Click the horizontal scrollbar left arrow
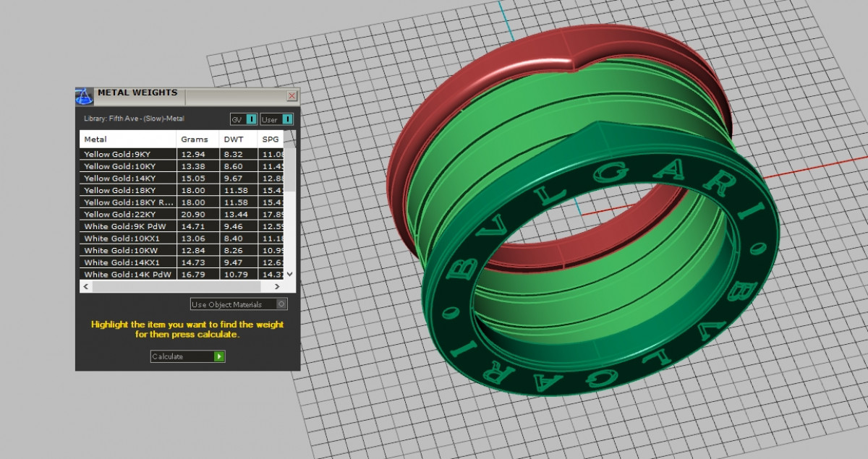The height and width of the screenshot is (459, 868). pyautogui.click(x=85, y=287)
